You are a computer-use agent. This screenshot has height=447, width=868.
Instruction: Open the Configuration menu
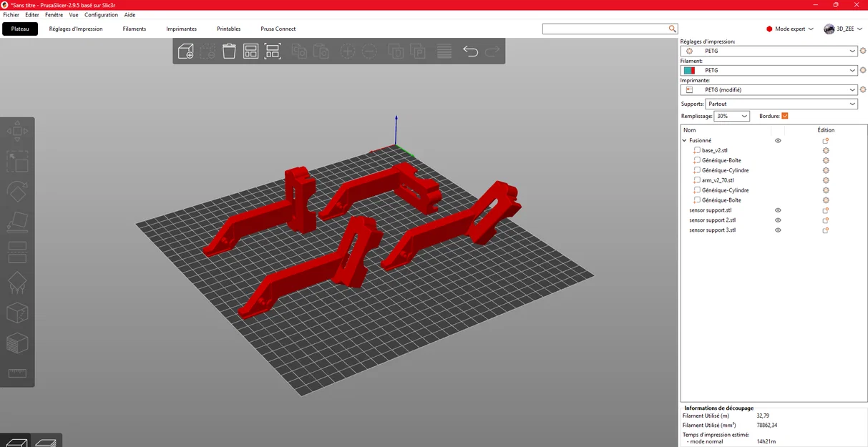tap(101, 14)
